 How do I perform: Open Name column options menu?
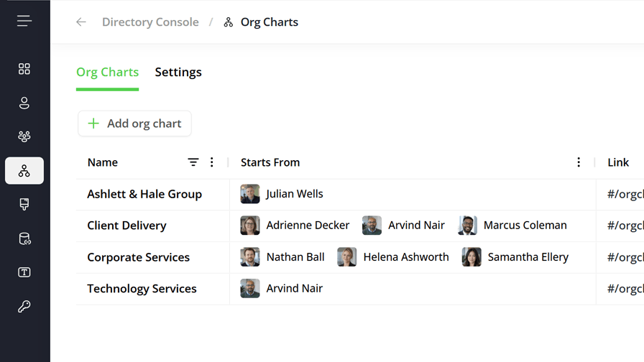click(212, 162)
